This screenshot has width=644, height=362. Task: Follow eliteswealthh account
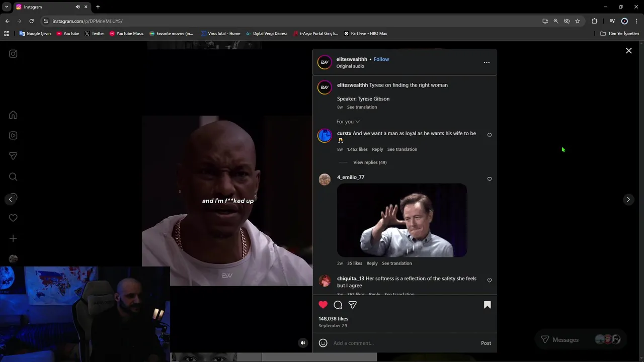point(381,59)
